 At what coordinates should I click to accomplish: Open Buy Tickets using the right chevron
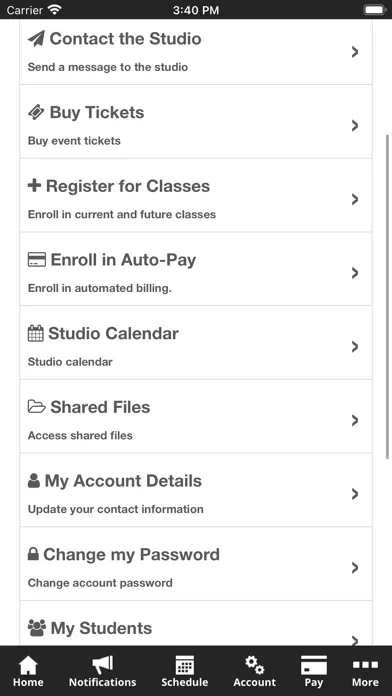(354, 126)
